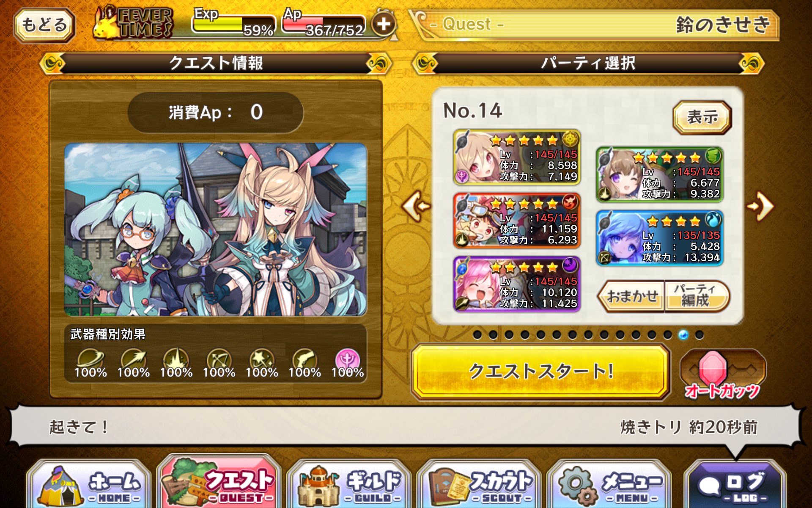812x508 pixels.
Task: Select the gun weapon effect icon
Action: (304, 359)
